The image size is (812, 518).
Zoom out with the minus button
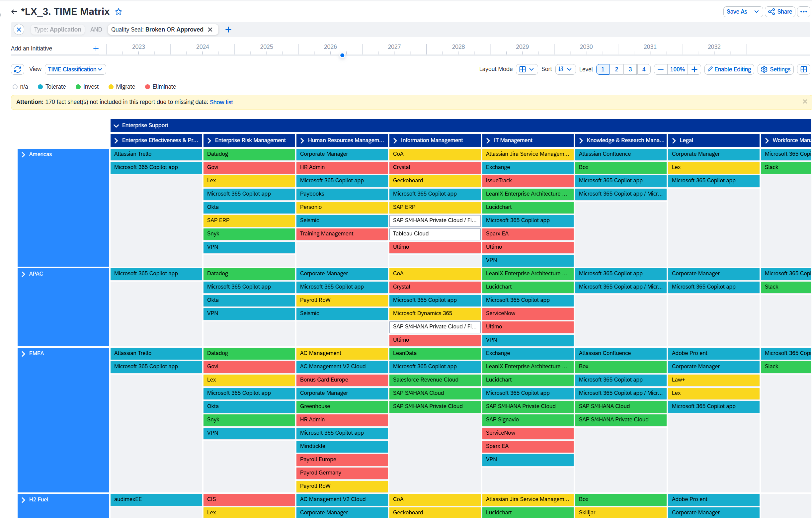tap(660, 69)
